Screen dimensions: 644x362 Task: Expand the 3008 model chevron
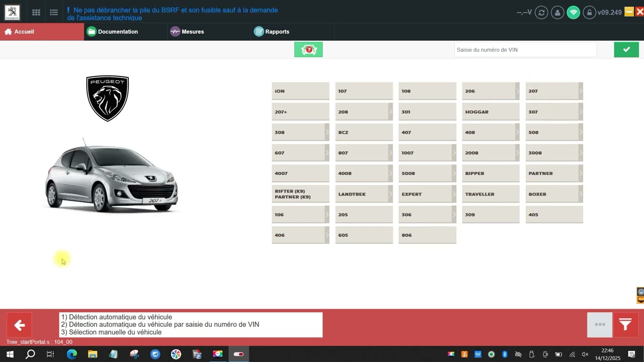[581, 153]
